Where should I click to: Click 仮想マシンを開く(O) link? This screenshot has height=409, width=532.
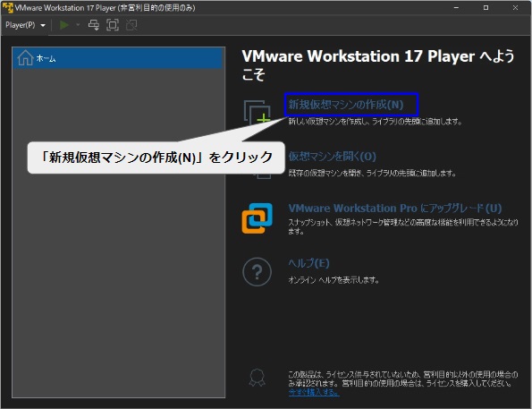tap(332, 157)
